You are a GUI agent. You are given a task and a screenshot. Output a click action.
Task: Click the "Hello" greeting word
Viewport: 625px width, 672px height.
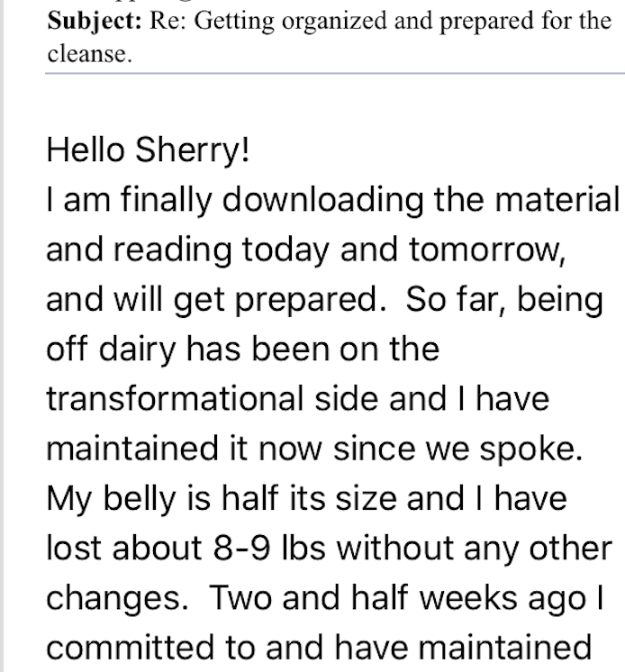point(86,150)
